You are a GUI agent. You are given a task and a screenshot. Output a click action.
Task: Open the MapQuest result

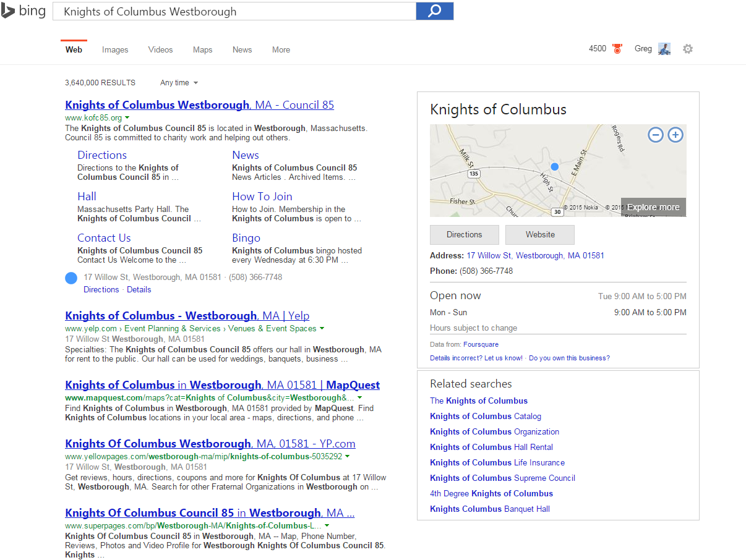tap(222, 385)
